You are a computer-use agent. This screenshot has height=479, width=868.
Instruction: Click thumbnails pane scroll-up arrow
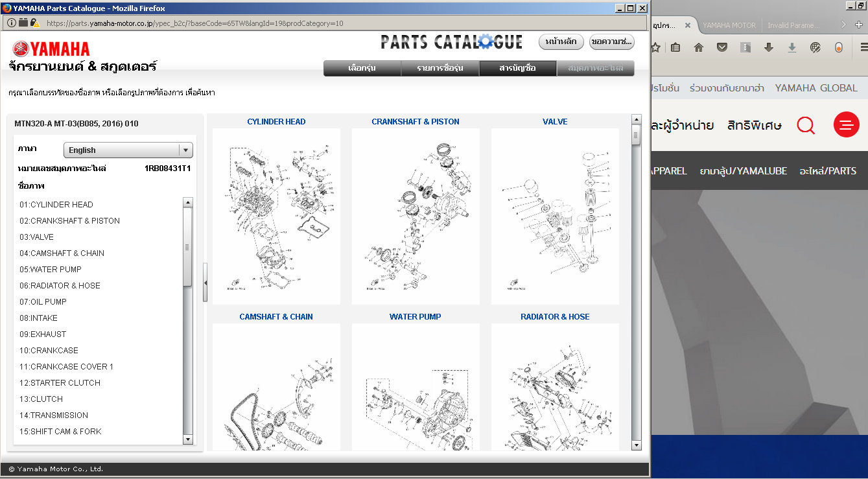[x=636, y=121]
